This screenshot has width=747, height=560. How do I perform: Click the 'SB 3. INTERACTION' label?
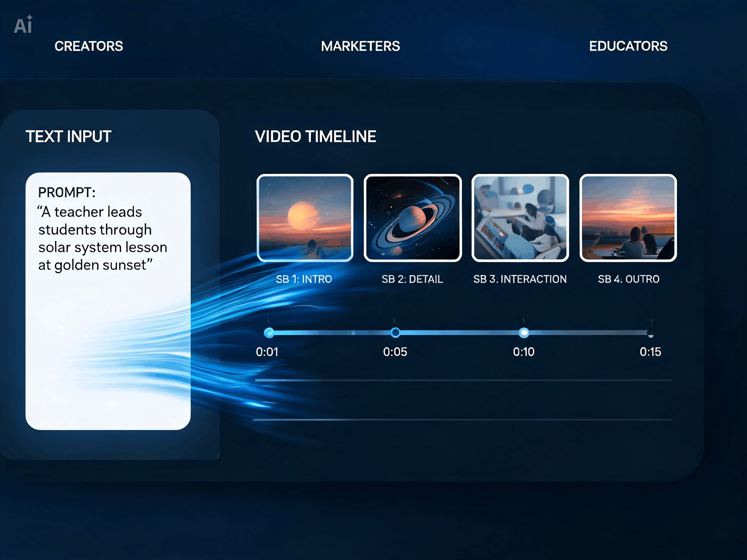point(520,279)
